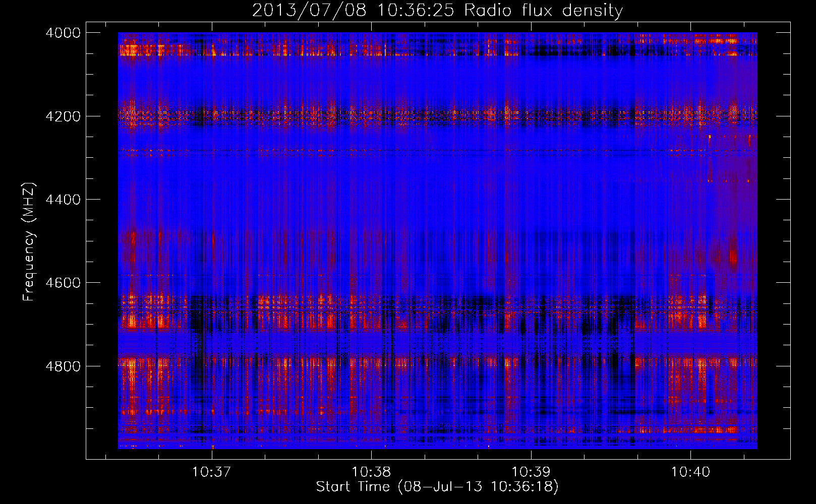Click the '4800' frequency tick label
The height and width of the screenshot is (504, 816).
point(63,366)
